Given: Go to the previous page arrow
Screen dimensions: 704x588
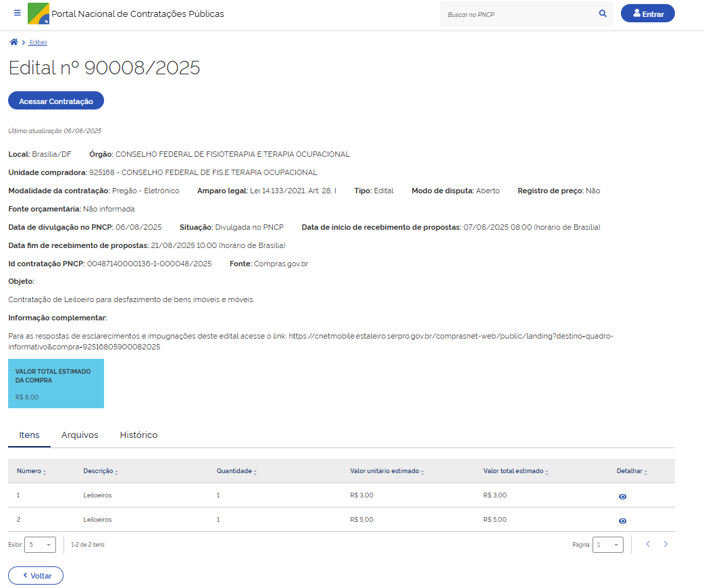Looking at the screenshot, I should tap(648, 544).
